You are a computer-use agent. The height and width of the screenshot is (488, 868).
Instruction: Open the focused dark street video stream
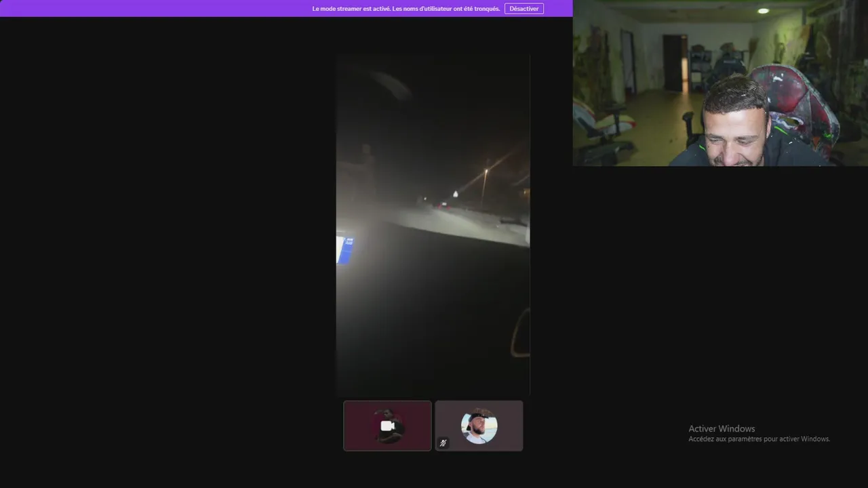point(433,225)
